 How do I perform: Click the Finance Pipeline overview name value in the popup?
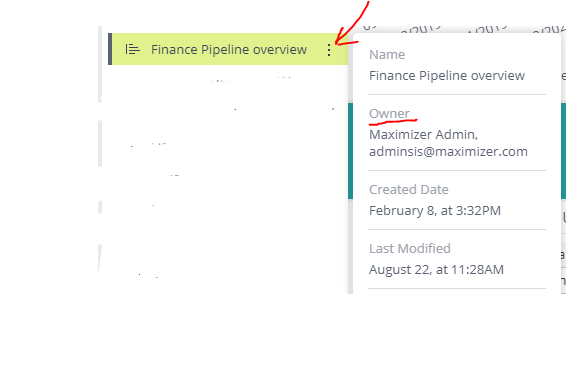(447, 76)
